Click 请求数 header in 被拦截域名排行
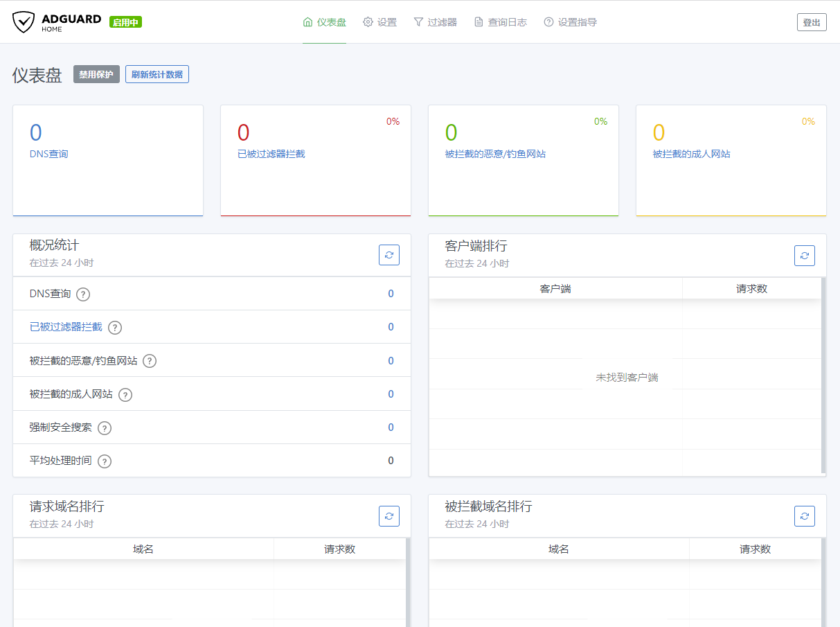The width and height of the screenshot is (840, 627). click(756, 549)
